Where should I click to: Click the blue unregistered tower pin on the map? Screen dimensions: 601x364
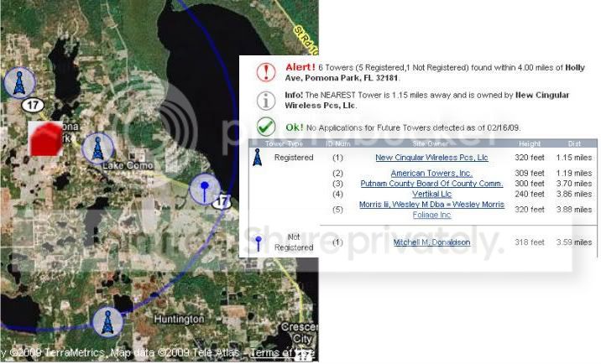click(202, 189)
